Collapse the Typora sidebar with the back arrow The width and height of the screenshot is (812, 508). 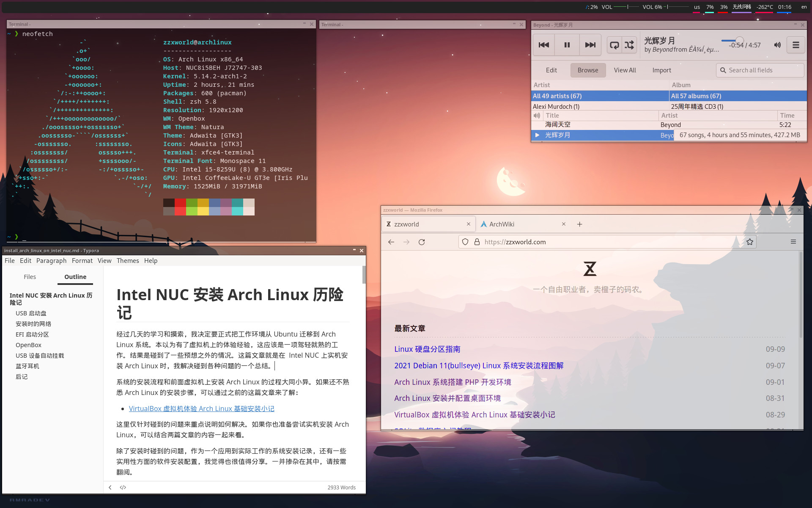coord(110,487)
